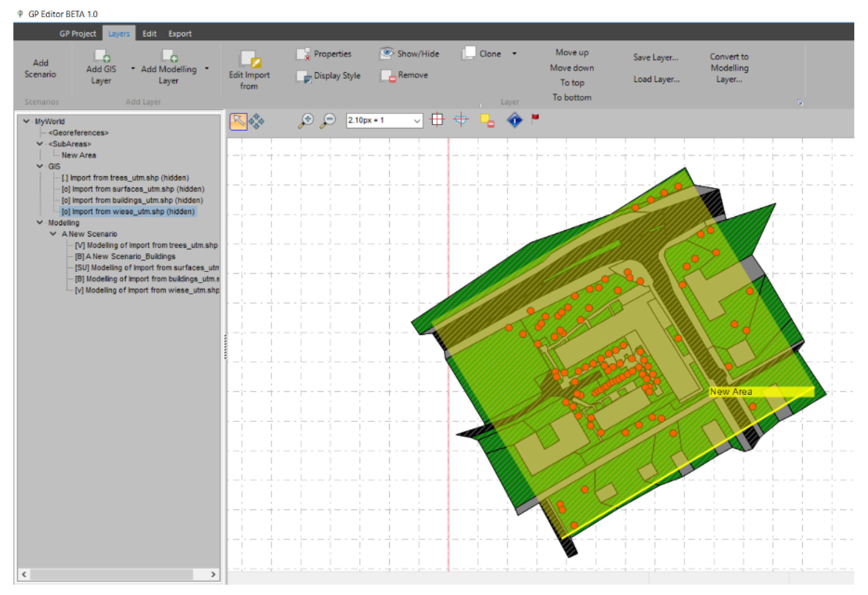Image resolution: width=868 pixels, height=595 pixels.
Task: Collapse the GIS tree node
Action: tap(40, 166)
